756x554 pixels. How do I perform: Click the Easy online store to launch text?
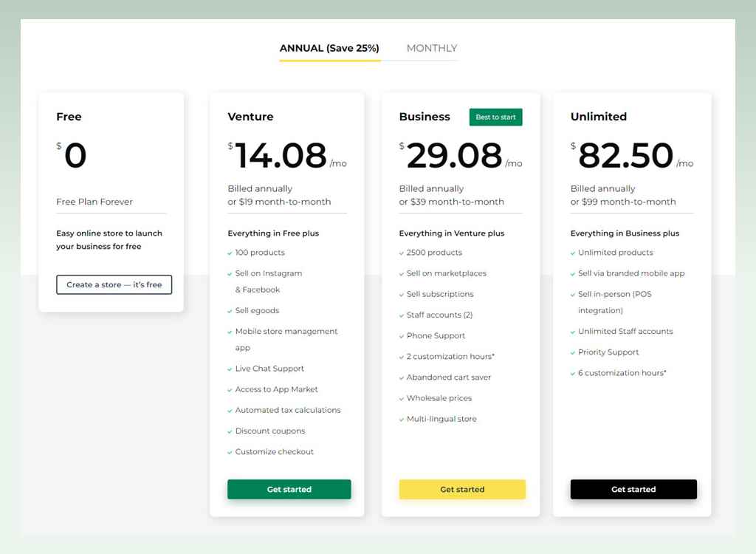pos(109,233)
